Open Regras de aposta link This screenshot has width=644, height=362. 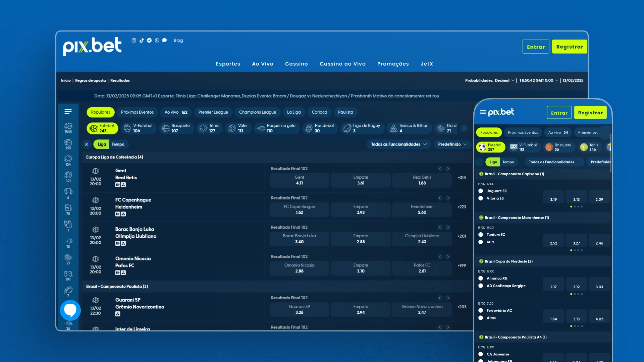click(x=91, y=80)
